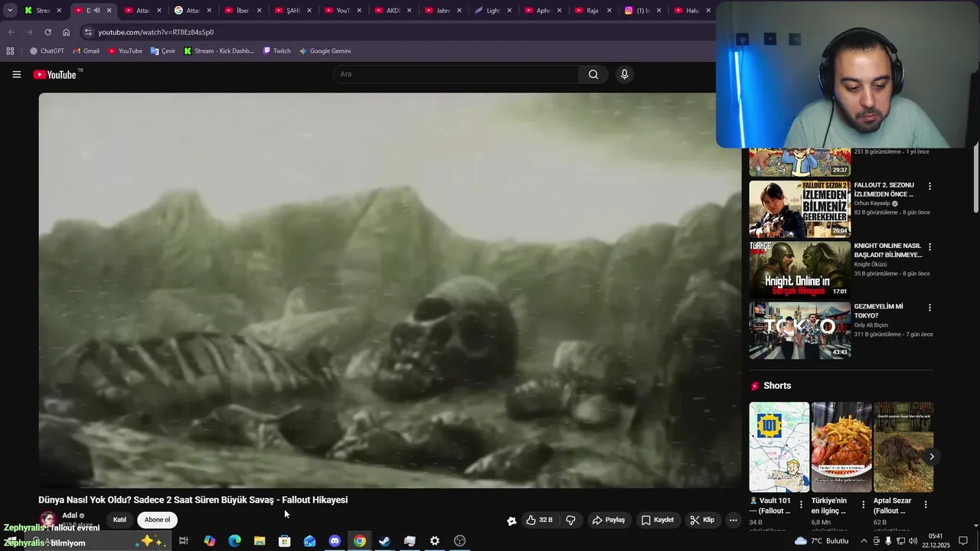
Task: Open the Fallout 2. Sezonu video thumbnail
Action: (799, 209)
